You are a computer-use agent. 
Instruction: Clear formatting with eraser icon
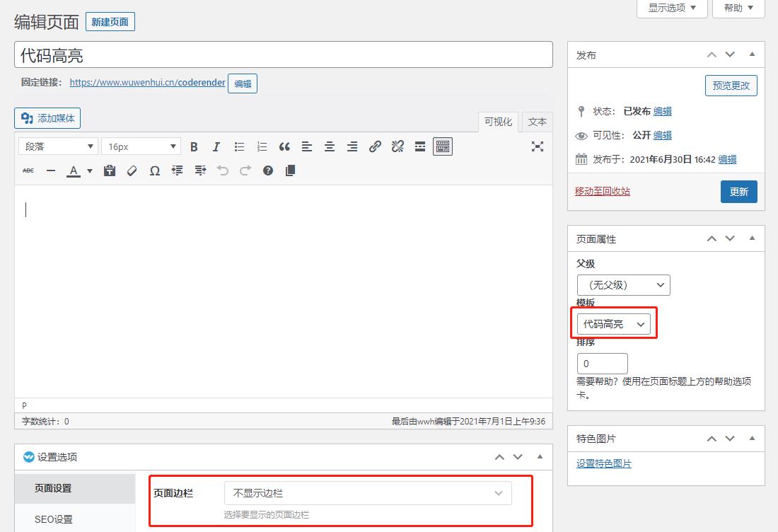tap(132, 170)
